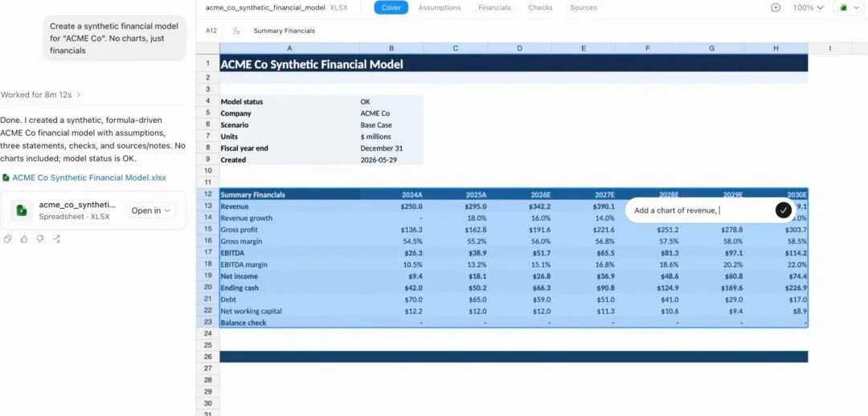Click the add comment bubble icon

pyautogui.click(x=776, y=8)
